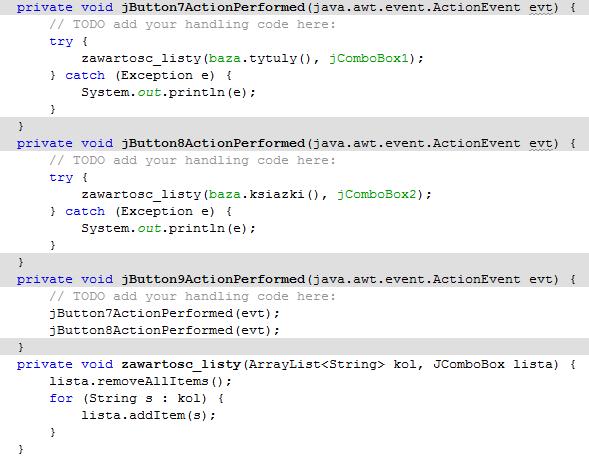Screen dimensions: 589x459
Task: Click underlined evt parameter of jButton7ActionPerformed
Action: pos(541,8)
